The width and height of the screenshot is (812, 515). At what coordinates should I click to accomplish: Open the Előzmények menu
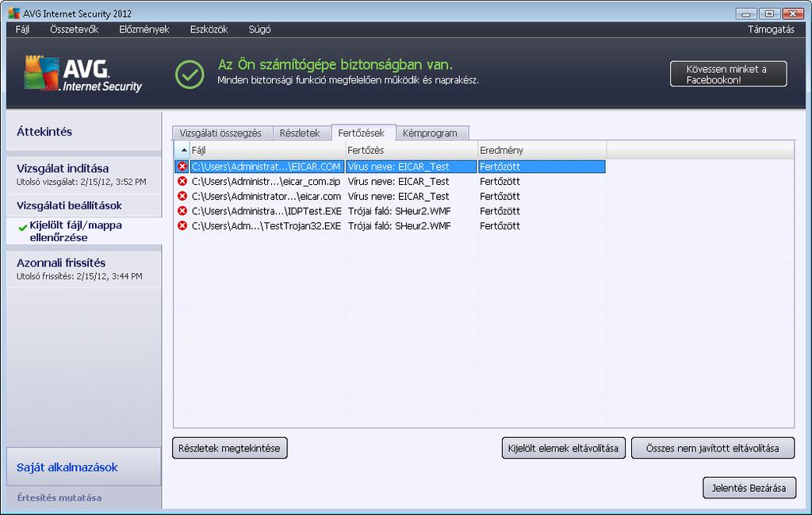point(144,29)
